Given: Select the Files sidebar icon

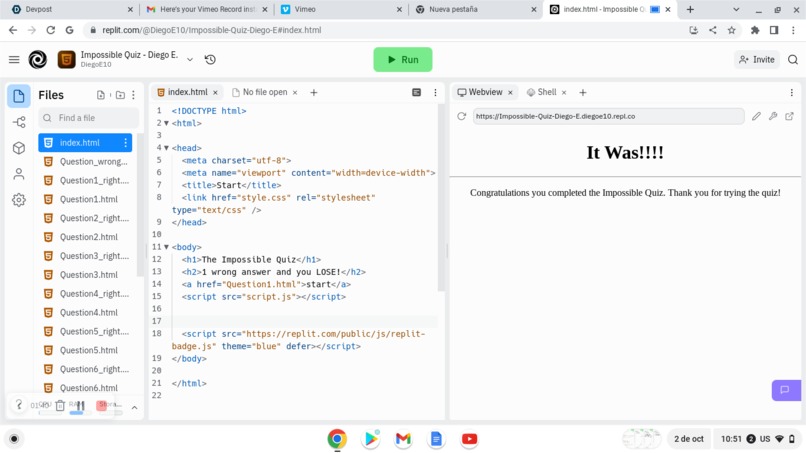Looking at the screenshot, I should tap(19, 96).
